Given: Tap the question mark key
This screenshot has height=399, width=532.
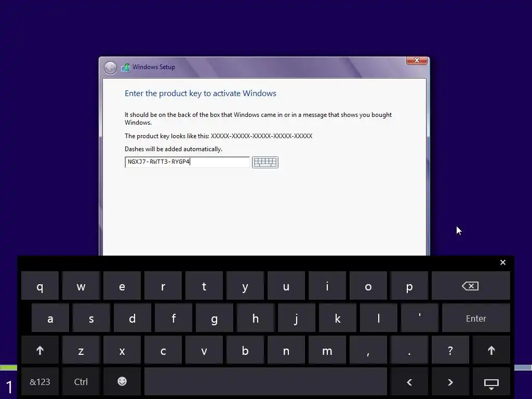Looking at the screenshot, I should pos(450,351).
